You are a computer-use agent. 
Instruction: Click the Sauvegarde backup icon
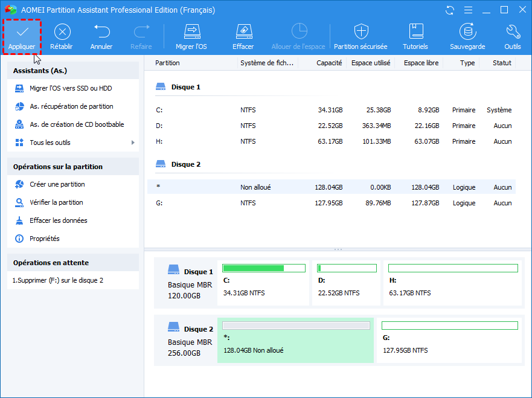pos(467,31)
